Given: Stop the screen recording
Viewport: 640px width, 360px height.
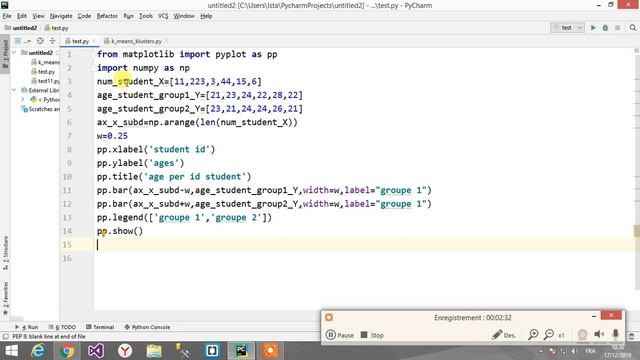Looking at the screenshot, I should (372, 335).
